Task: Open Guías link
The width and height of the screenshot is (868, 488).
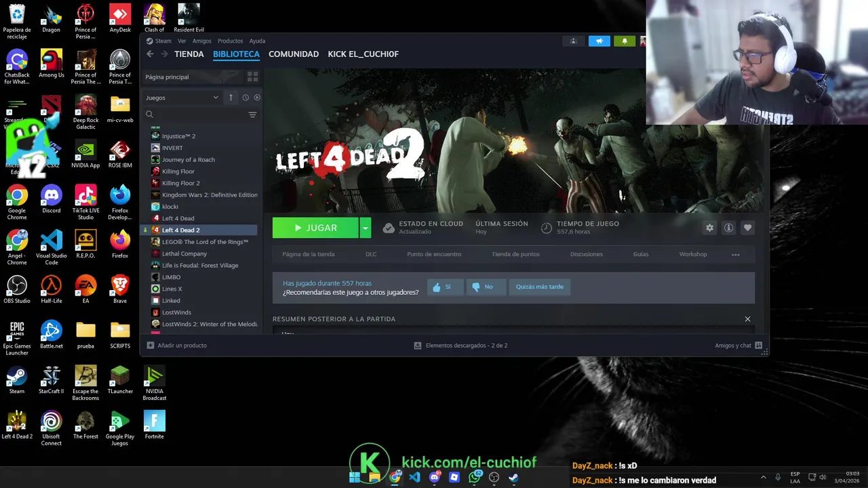Action: pyautogui.click(x=641, y=254)
